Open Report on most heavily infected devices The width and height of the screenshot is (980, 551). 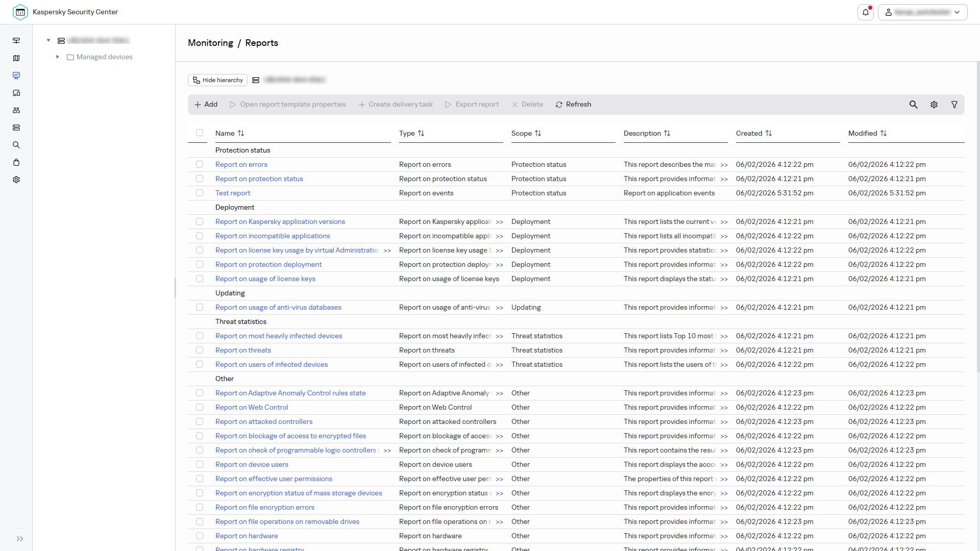[x=279, y=336]
